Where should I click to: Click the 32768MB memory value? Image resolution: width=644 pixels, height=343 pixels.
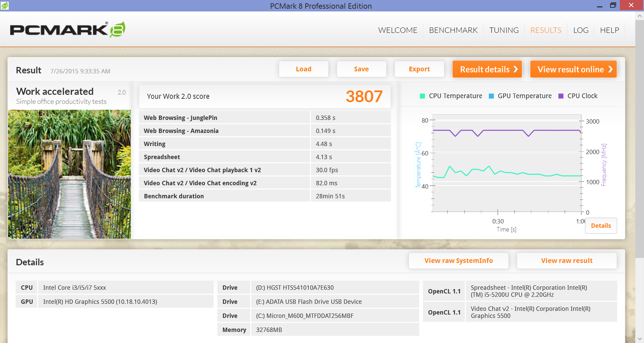tap(269, 330)
